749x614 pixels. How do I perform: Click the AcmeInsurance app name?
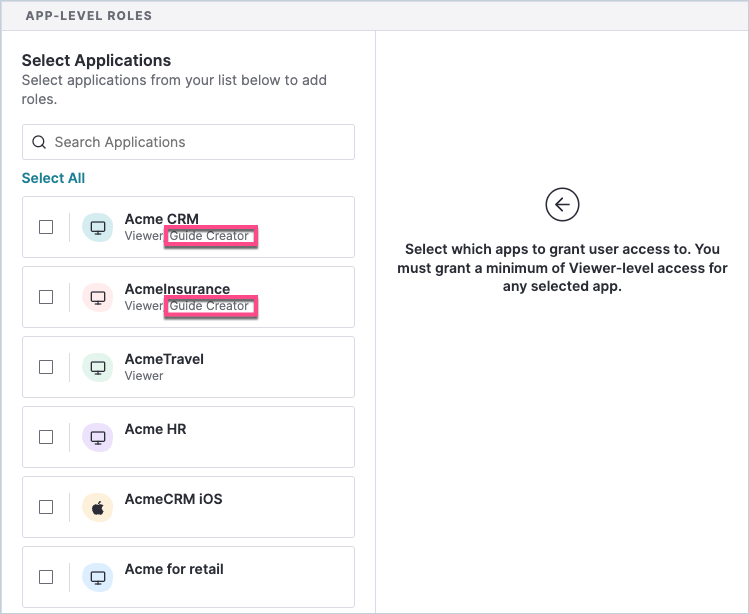[x=177, y=289]
